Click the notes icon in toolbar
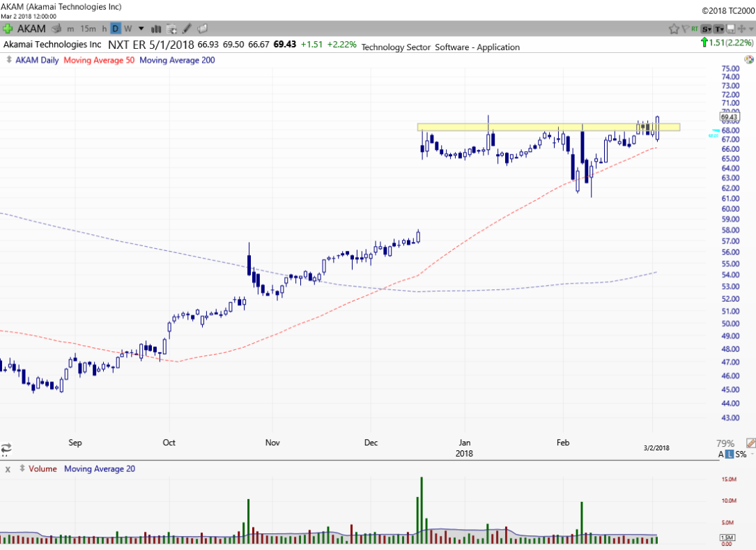 click(x=202, y=29)
